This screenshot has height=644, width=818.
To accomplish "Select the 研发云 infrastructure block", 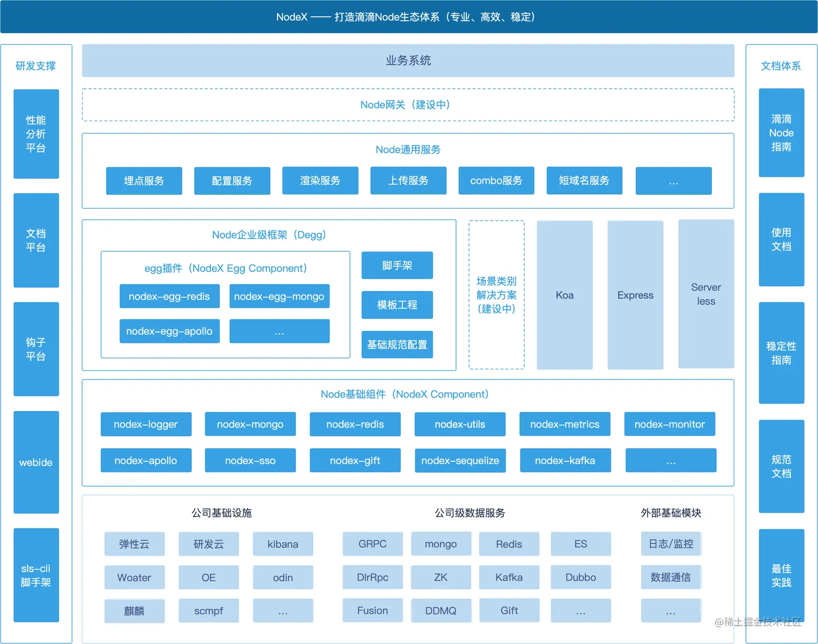I will tap(209, 544).
